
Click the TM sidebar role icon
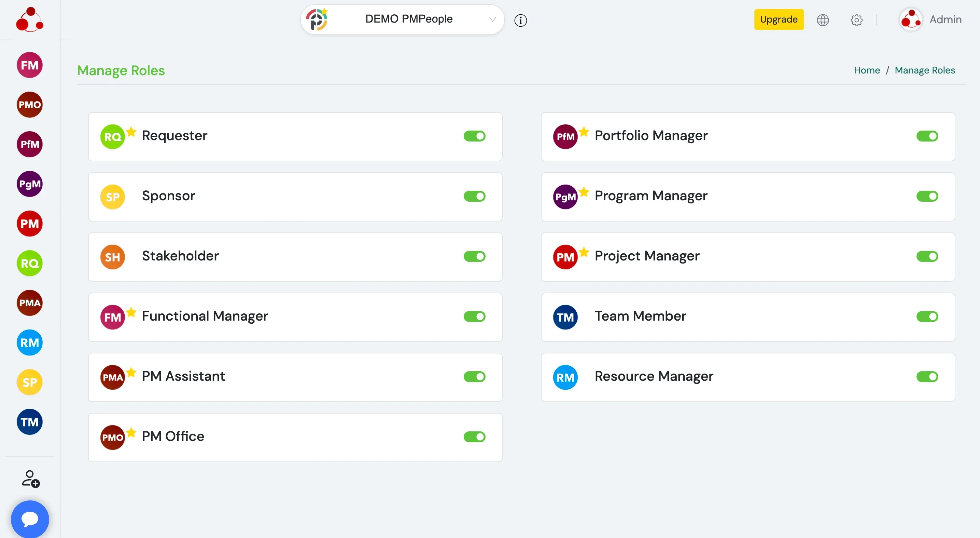30,422
